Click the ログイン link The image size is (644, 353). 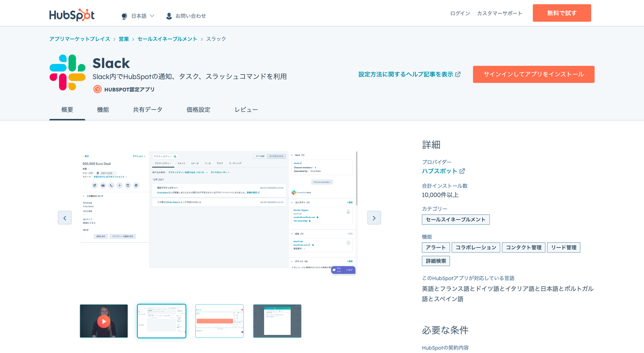point(460,13)
